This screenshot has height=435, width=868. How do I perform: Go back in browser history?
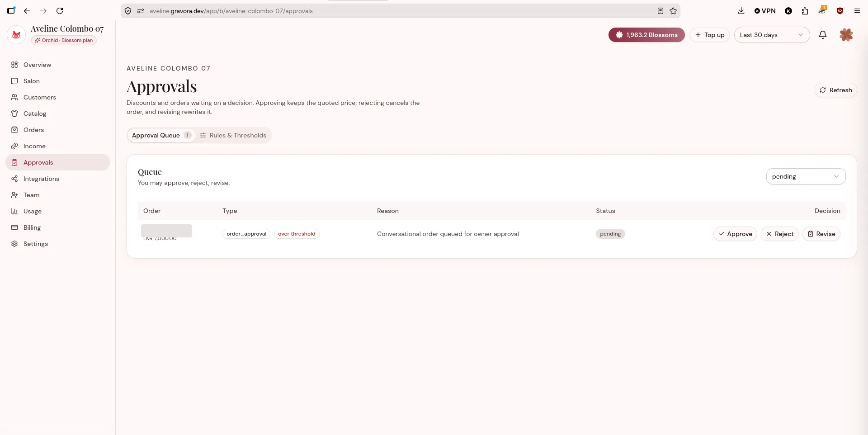[x=27, y=11]
